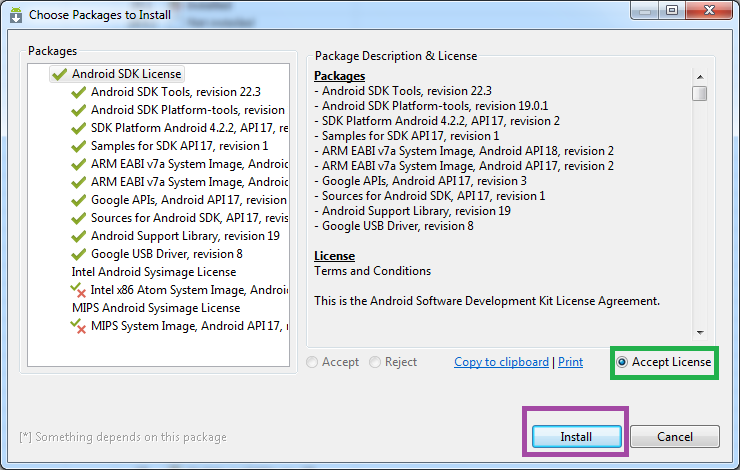Click the checkmark icon beside Google USB Driver
The width and height of the screenshot is (740, 470).
pos(78,254)
